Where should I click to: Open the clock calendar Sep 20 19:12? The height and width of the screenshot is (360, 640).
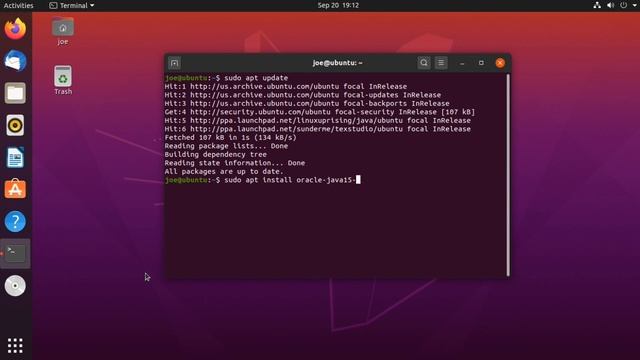[338, 5]
